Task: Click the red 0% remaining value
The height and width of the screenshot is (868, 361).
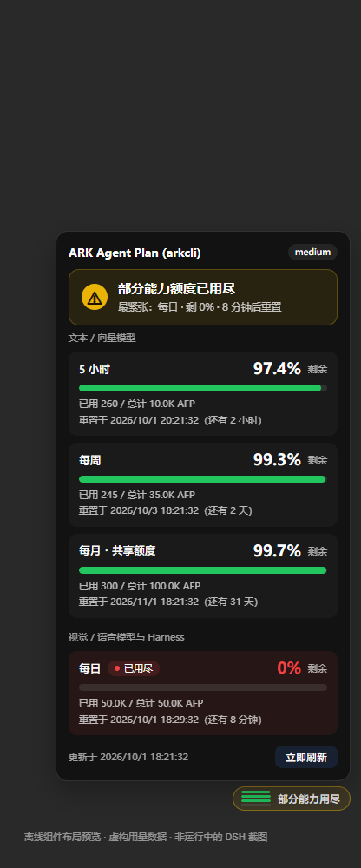Action: pyautogui.click(x=289, y=667)
